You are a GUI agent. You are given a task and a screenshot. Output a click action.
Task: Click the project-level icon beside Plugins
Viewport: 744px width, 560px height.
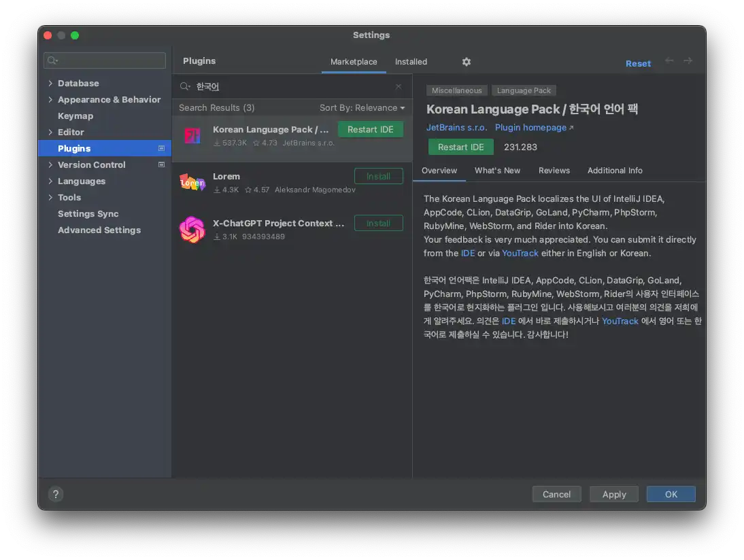click(x=161, y=148)
